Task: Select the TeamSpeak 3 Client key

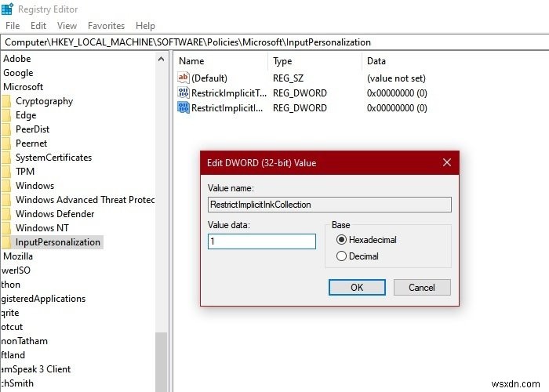Action: click(x=35, y=369)
